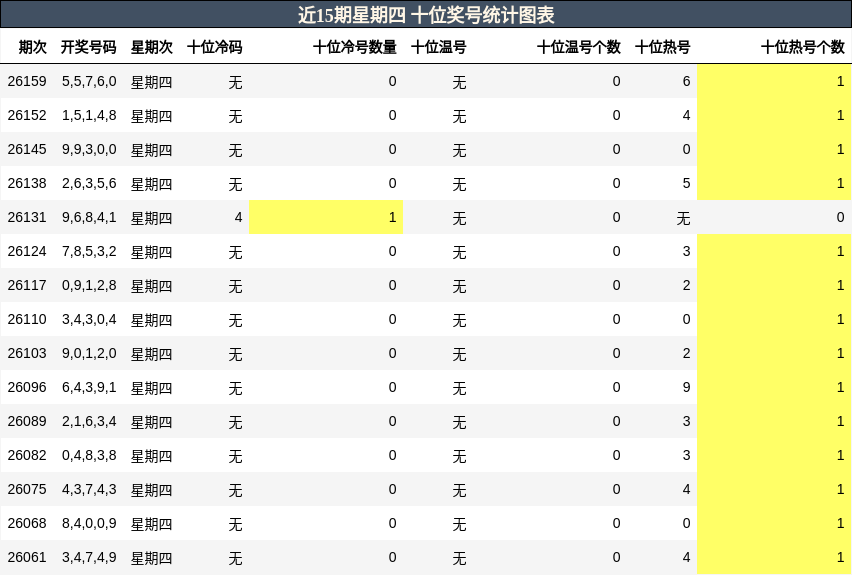Click warm number 无 in row 26089
Viewport: 852px width, 575px height.
[459, 422]
